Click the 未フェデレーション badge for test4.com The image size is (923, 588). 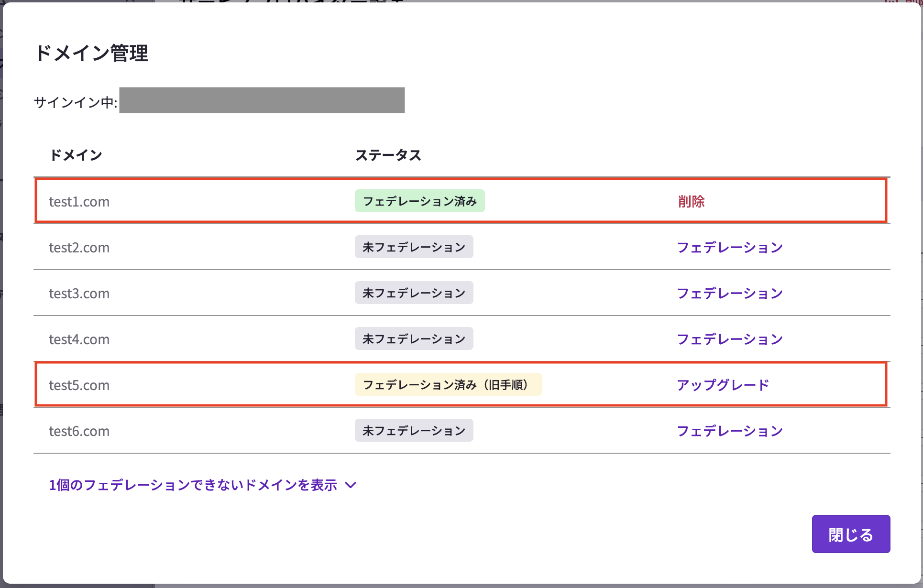click(414, 338)
